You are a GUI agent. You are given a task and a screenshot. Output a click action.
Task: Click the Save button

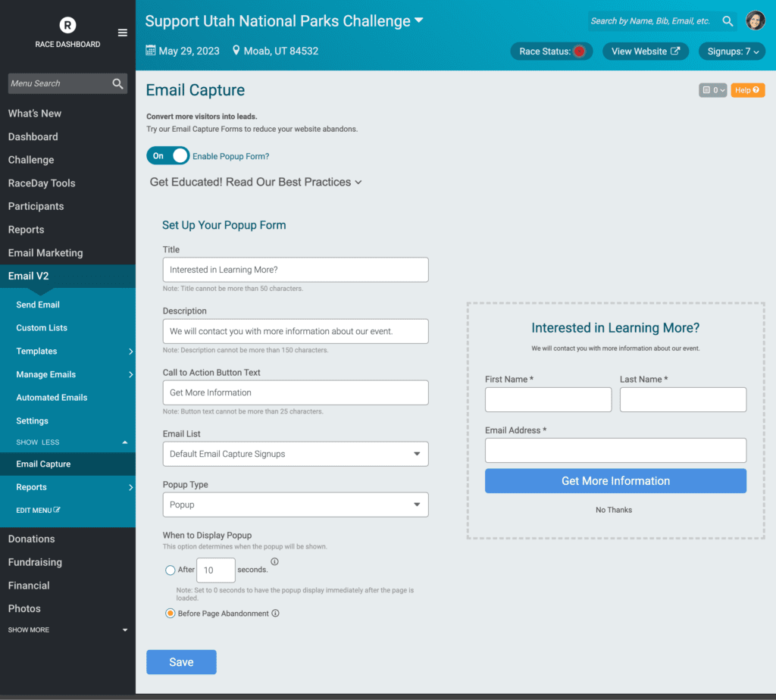tap(181, 662)
